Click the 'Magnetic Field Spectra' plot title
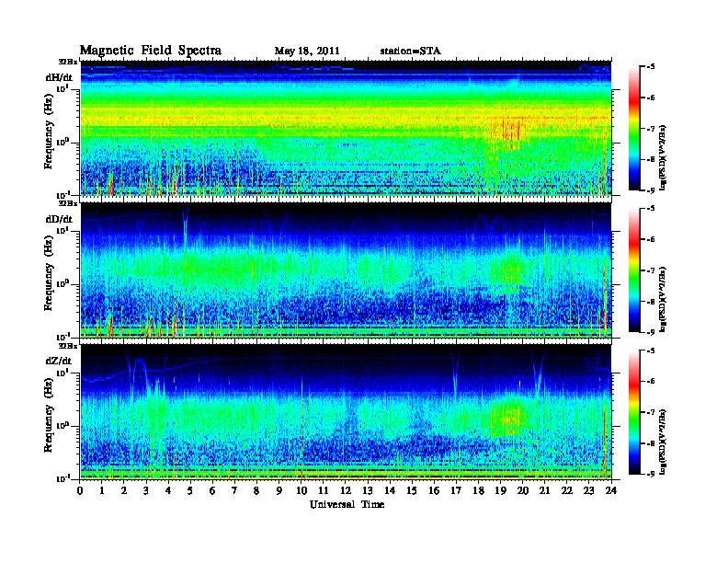 151,51
